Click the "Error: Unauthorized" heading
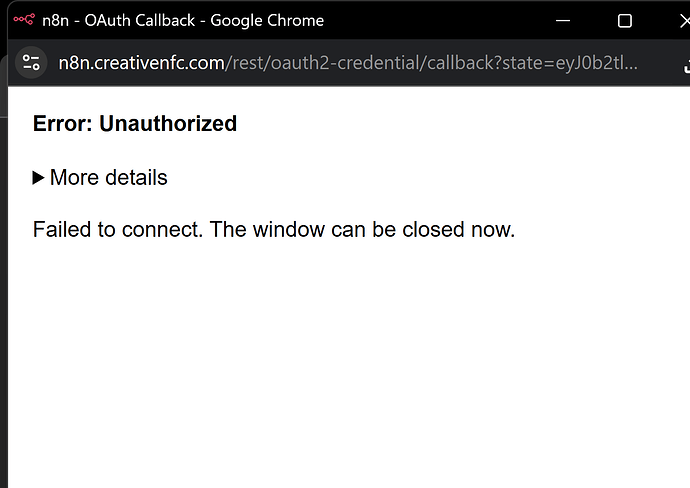Screen dimensions: 690x488 coord(135,124)
